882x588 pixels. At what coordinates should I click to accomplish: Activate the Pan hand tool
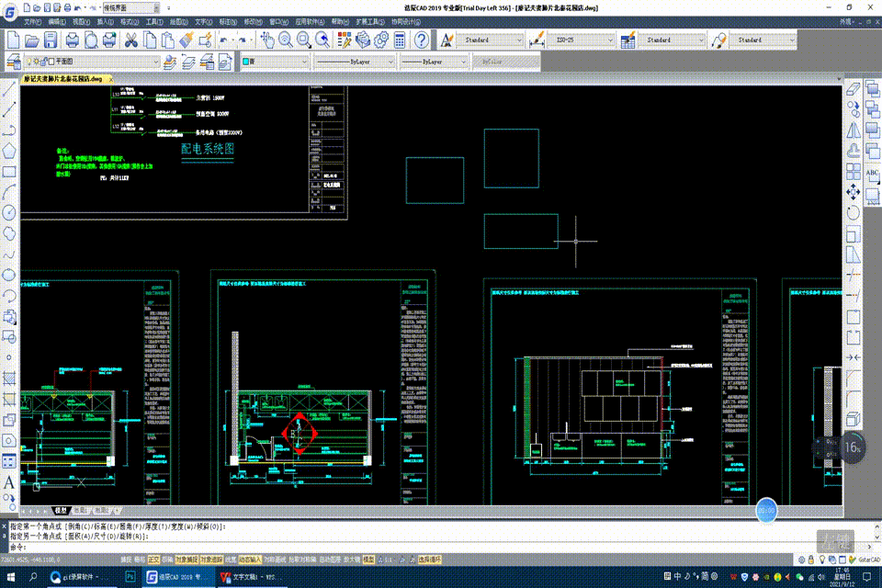[267, 40]
